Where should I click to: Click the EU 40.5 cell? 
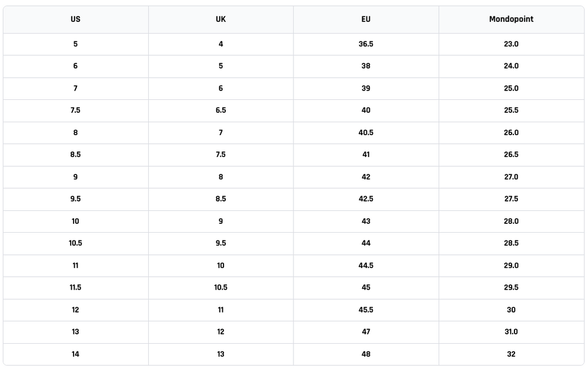point(366,133)
